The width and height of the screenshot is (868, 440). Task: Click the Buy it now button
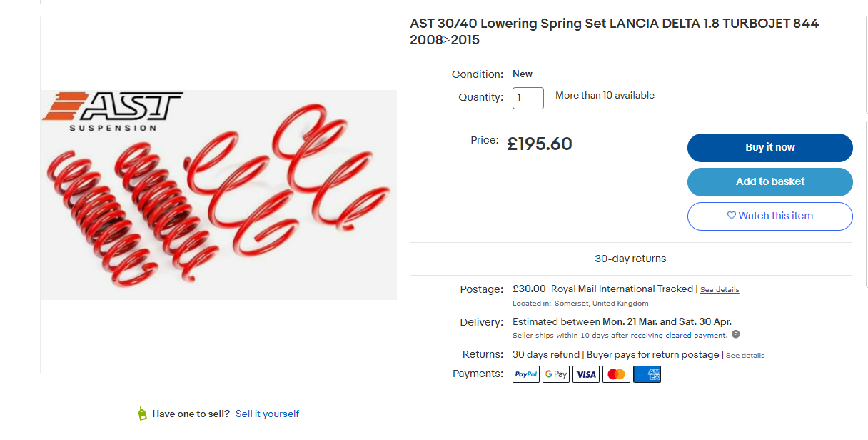(x=770, y=148)
